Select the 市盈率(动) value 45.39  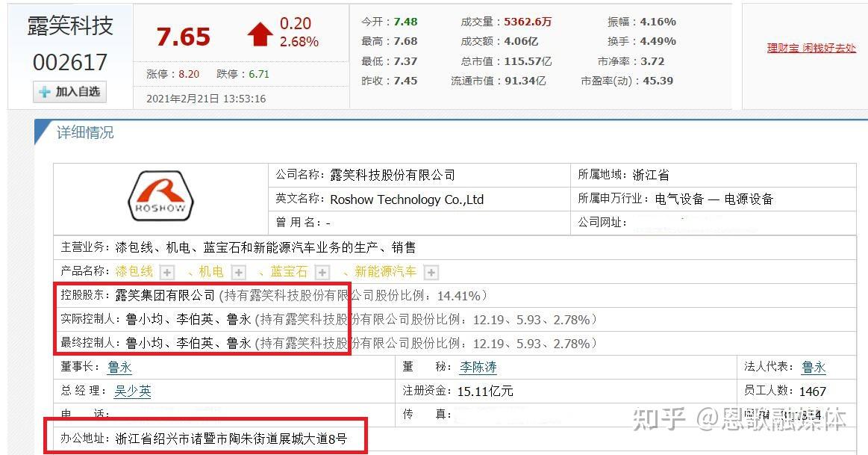click(658, 81)
